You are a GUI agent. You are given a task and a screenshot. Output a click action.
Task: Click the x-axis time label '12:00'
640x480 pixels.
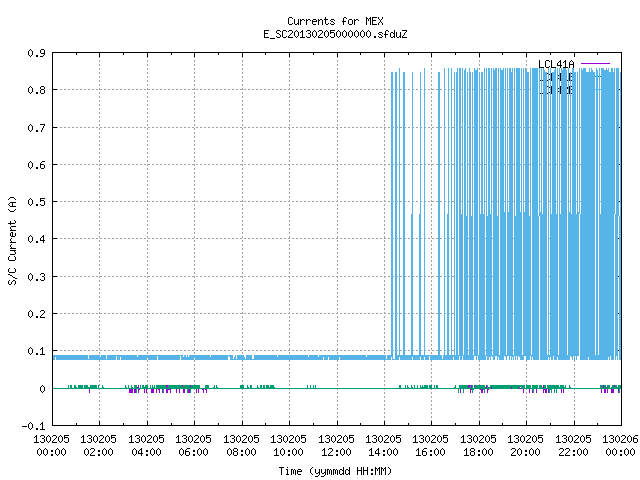pos(336,452)
